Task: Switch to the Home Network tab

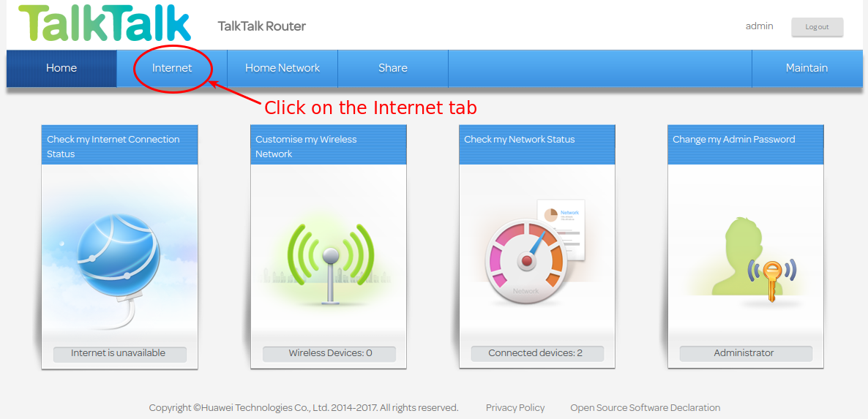Action: (x=283, y=69)
